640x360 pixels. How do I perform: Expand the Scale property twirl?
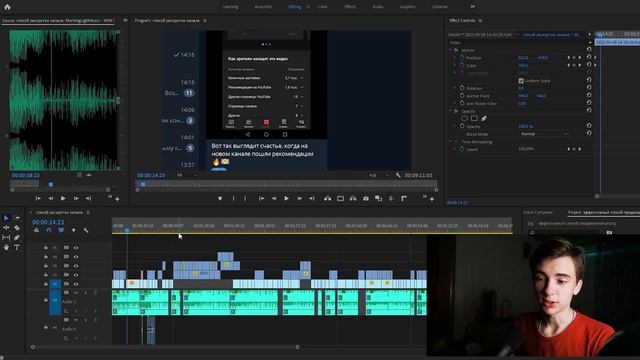click(455, 65)
